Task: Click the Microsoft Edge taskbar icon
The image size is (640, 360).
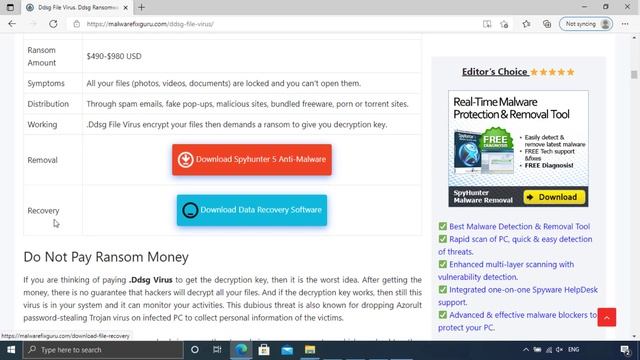Action: pyautogui.click(x=241, y=350)
